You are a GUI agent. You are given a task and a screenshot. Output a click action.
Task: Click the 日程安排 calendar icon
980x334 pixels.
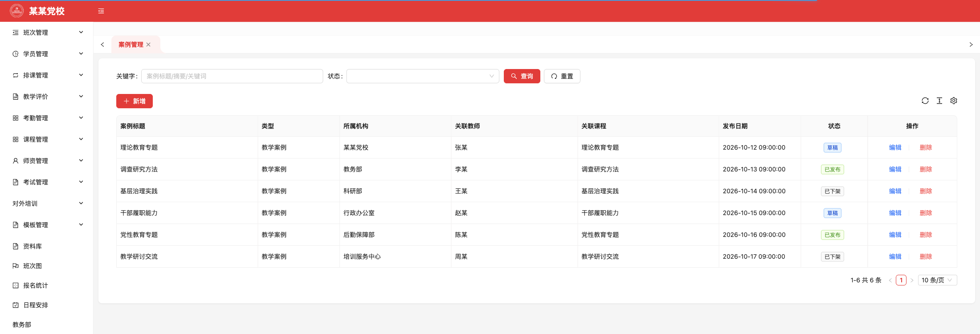click(x=16, y=305)
